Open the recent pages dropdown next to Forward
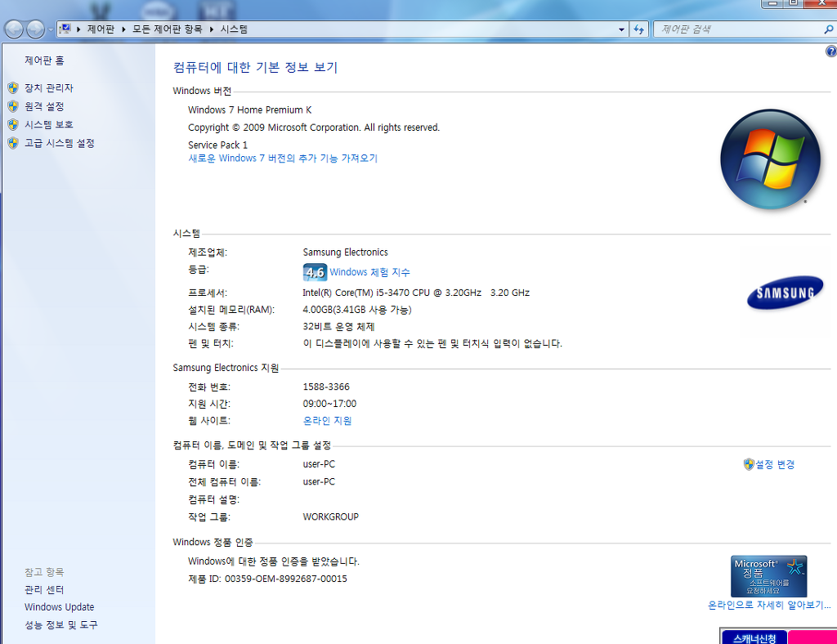Image resolution: width=837 pixels, height=644 pixels. tap(51, 29)
